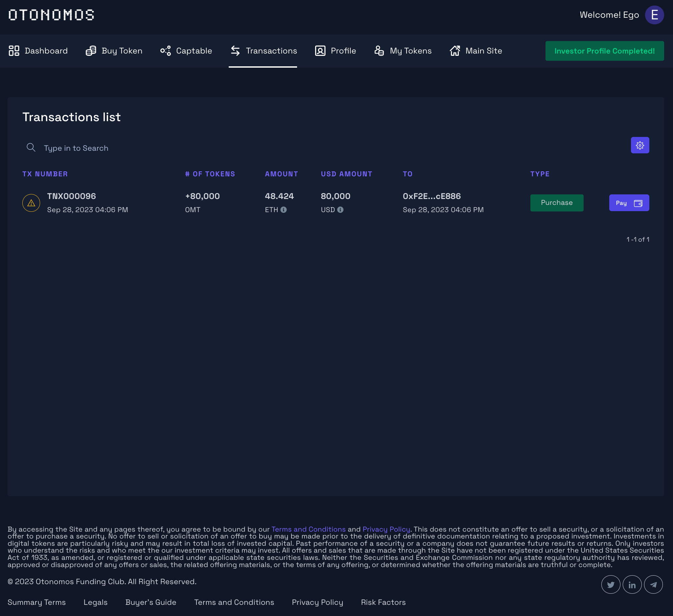Visit the Main Site link
This screenshot has height=616, width=673.
pyautogui.click(x=476, y=51)
